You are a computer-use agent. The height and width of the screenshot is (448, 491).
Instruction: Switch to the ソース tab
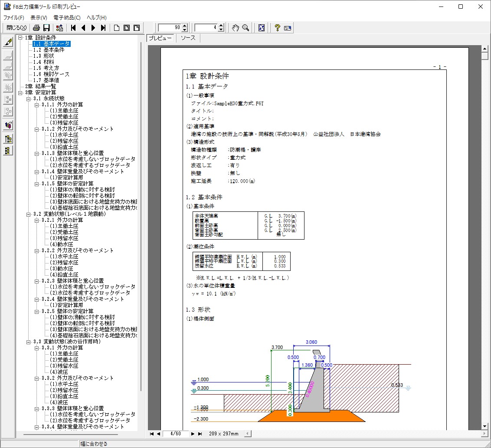(x=188, y=38)
